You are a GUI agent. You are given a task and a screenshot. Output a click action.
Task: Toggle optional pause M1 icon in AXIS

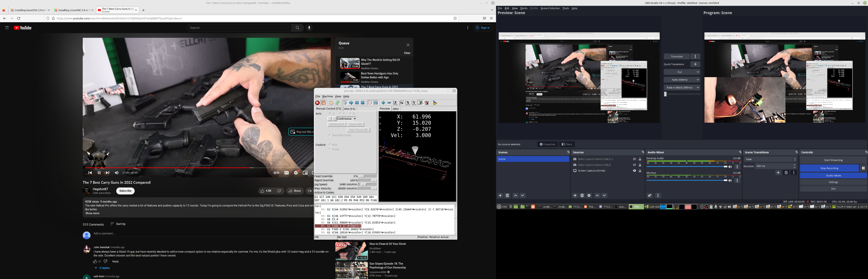click(x=376, y=103)
